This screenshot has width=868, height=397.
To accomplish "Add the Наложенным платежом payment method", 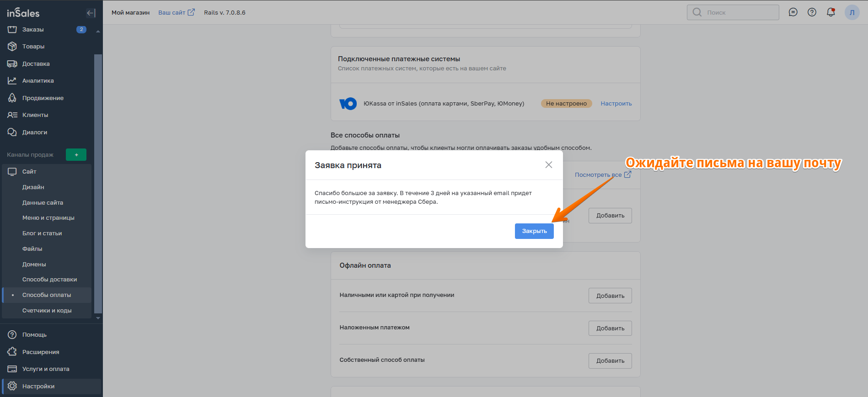I will (610, 328).
